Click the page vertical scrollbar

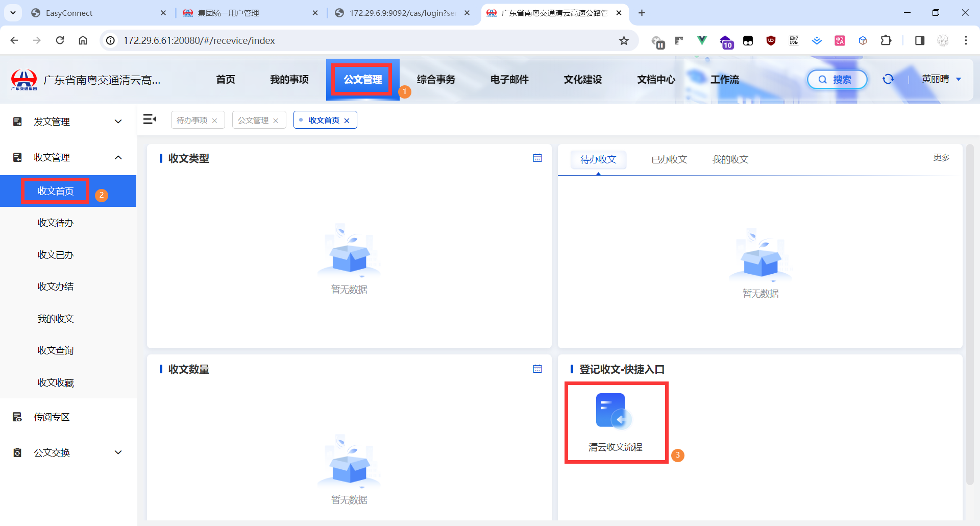coord(970,314)
